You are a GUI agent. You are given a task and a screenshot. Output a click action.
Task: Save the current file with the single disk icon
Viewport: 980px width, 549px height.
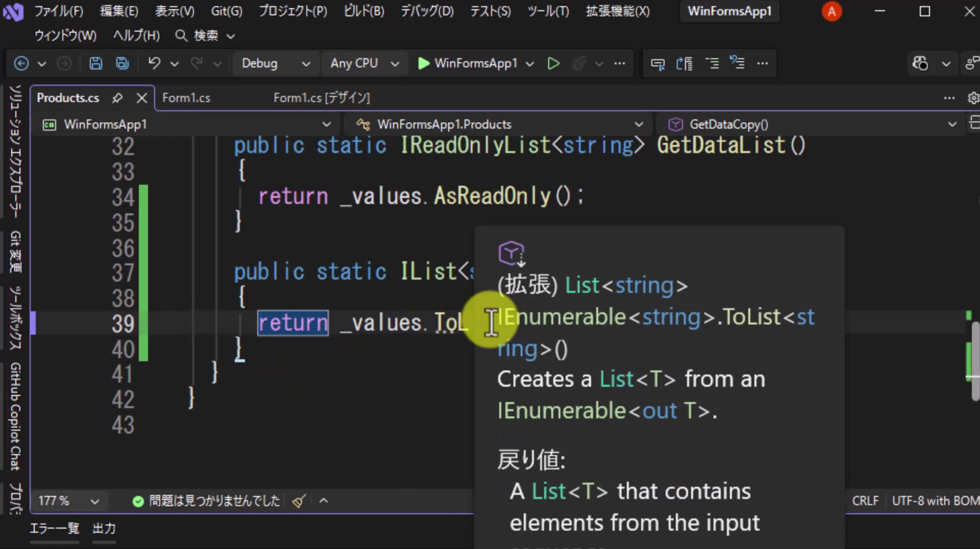pyautogui.click(x=95, y=63)
